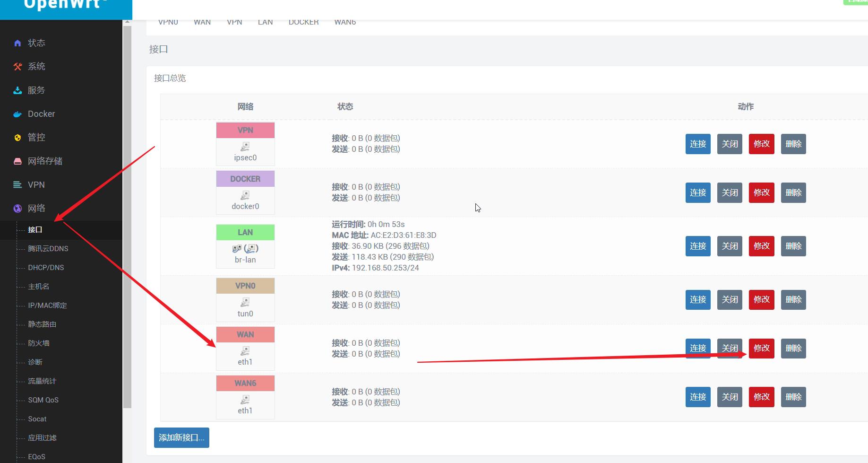Click 修改 for the WAN interface

coord(761,349)
